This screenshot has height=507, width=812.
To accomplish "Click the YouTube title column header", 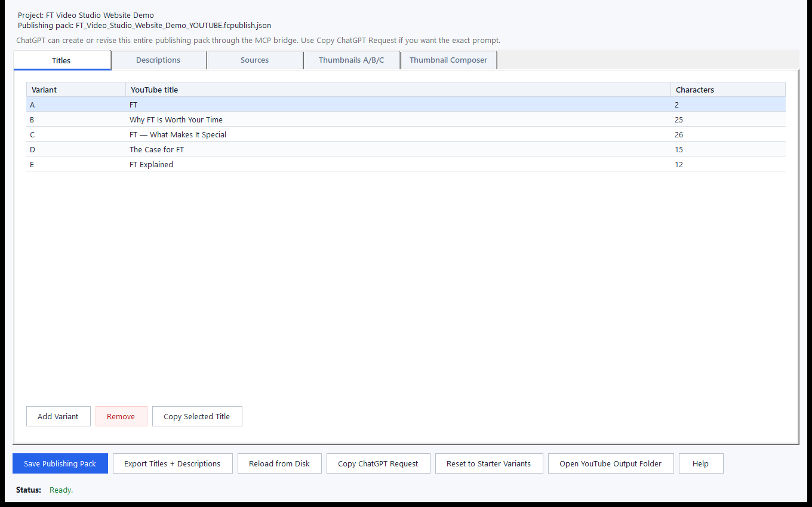I will 398,90.
